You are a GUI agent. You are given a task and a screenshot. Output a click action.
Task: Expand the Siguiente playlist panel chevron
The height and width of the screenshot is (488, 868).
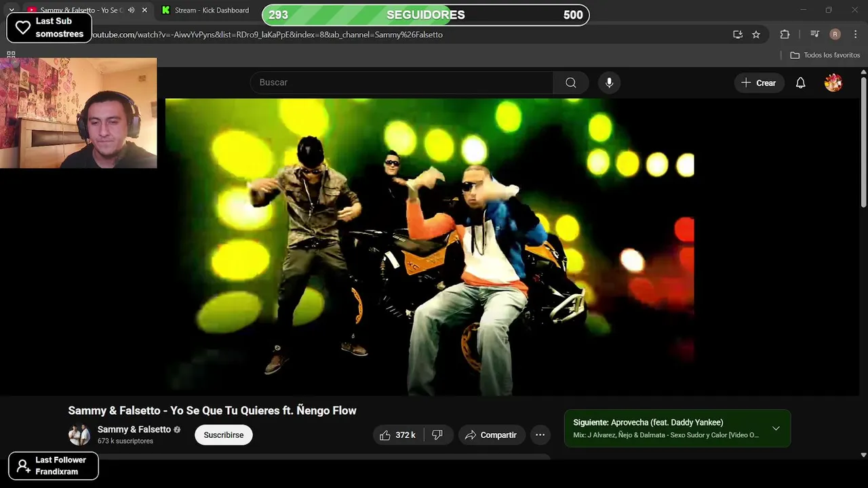(x=776, y=428)
